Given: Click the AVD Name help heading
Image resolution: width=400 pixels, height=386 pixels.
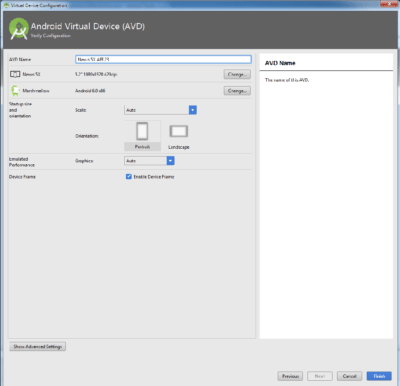Looking at the screenshot, I should click(280, 63).
